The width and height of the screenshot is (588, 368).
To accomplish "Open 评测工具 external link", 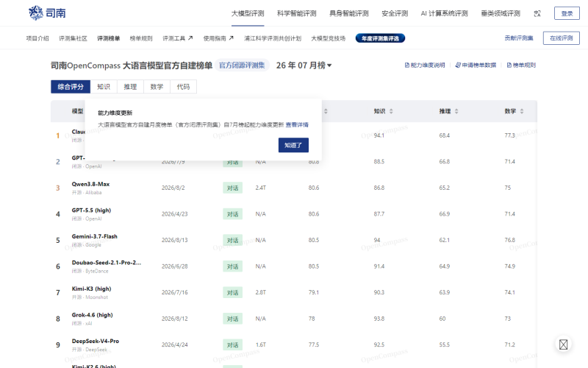I will 178,38.
